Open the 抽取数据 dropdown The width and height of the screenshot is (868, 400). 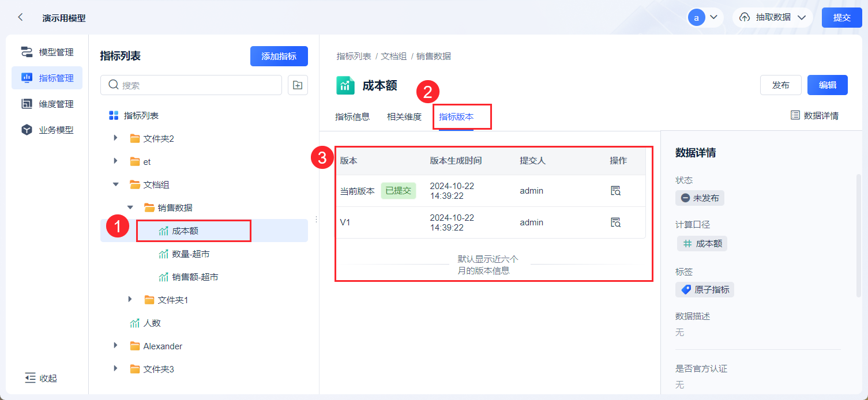772,17
